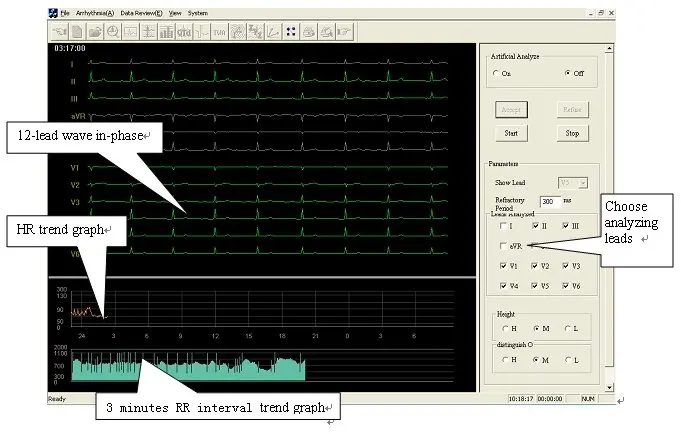Click the orange HR trend curve
681x434 pixels.
tap(87, 312)
